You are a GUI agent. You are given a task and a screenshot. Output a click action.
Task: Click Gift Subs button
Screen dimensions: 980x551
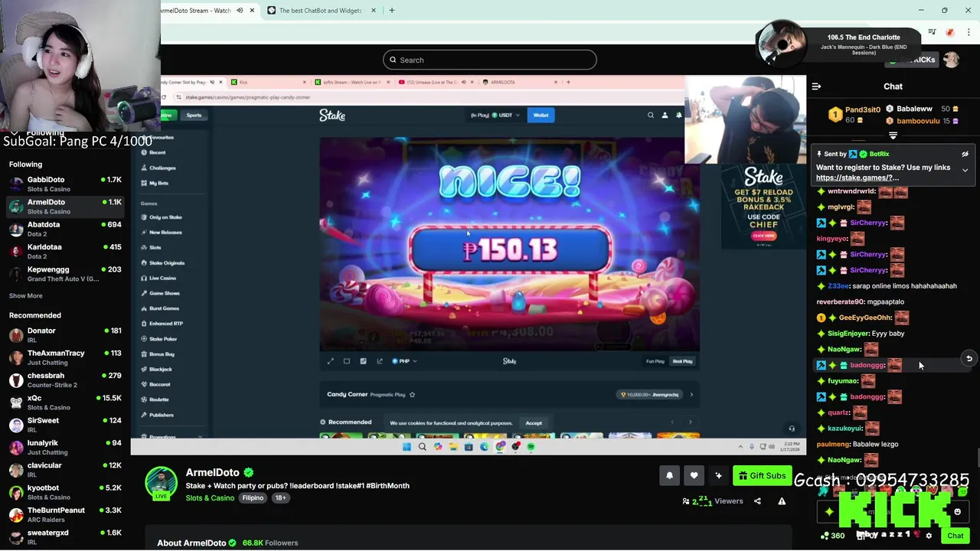[762, 475]
